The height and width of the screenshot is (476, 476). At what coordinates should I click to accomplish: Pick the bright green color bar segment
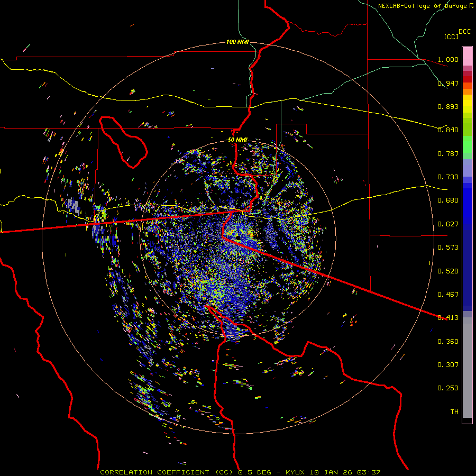point(467,144)
